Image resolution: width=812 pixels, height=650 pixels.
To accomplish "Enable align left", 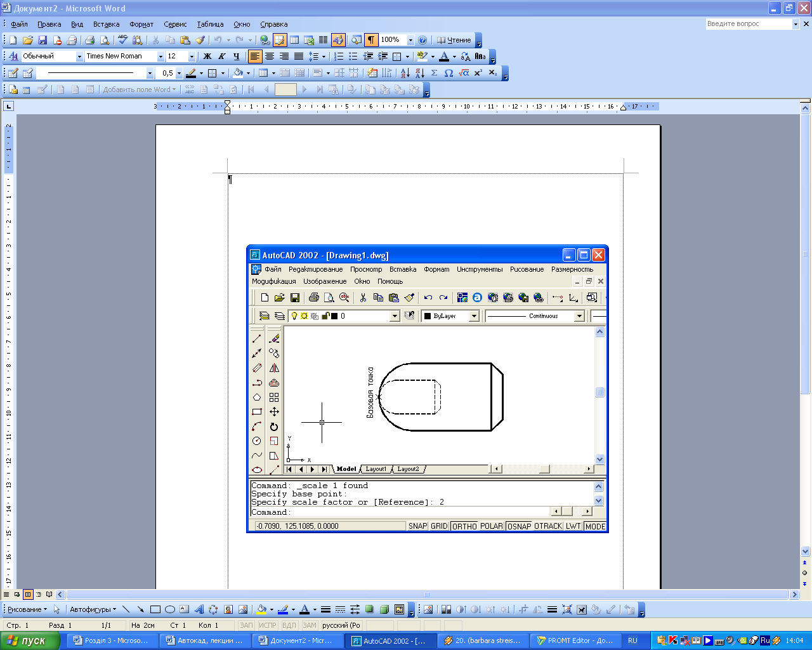I will [x=255, y=56].
